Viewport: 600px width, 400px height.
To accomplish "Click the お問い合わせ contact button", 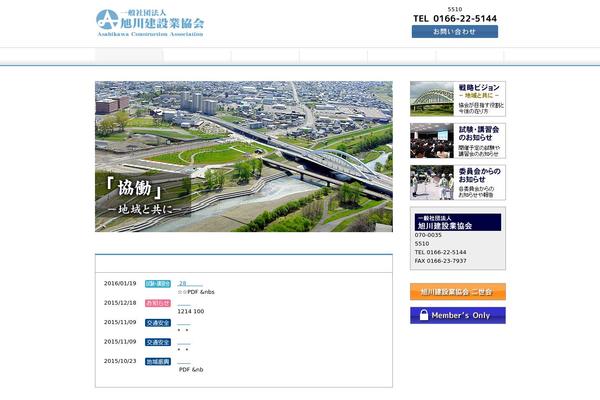I will pyautogui.click(x=455, y=32).
